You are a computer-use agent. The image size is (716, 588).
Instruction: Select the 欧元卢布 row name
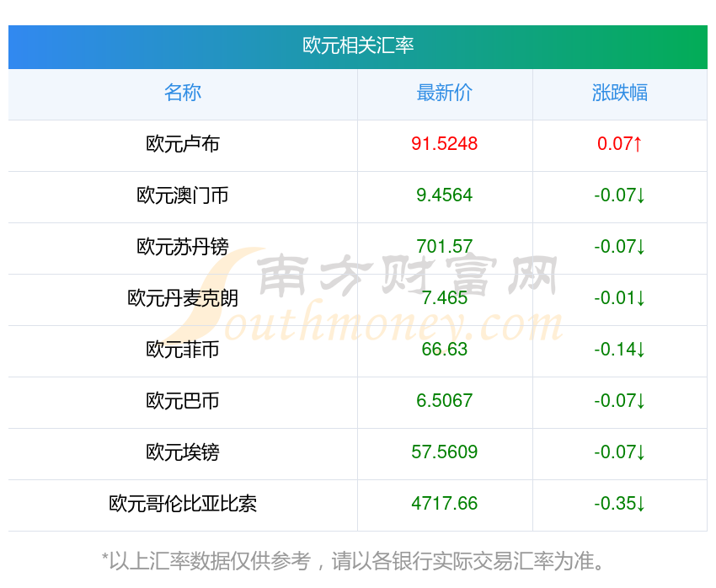click(183, 144)
